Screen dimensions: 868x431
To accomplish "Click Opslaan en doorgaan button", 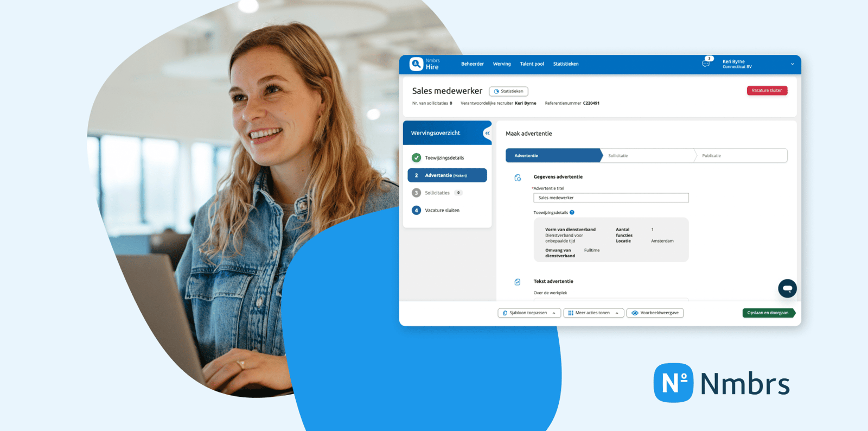I will [x=768, y=313].
